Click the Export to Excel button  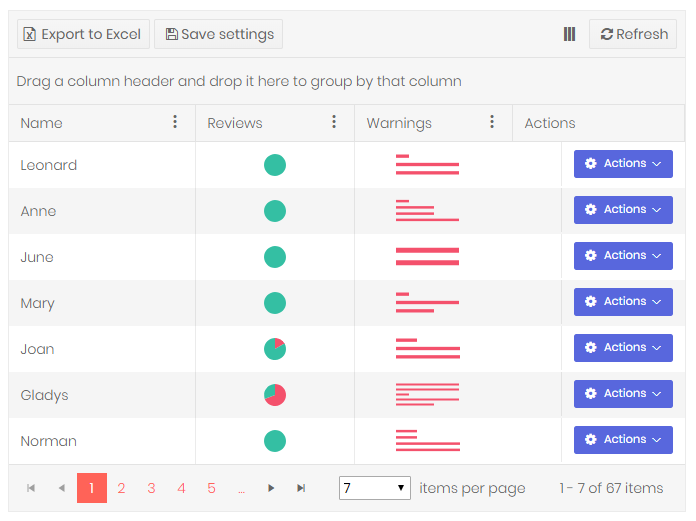point(83,34)
